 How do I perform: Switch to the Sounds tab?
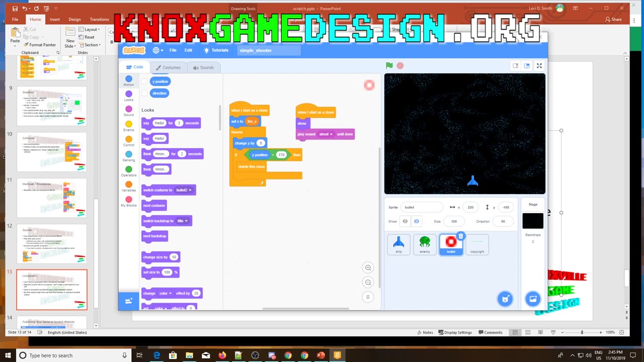click(x=203, y=67)
